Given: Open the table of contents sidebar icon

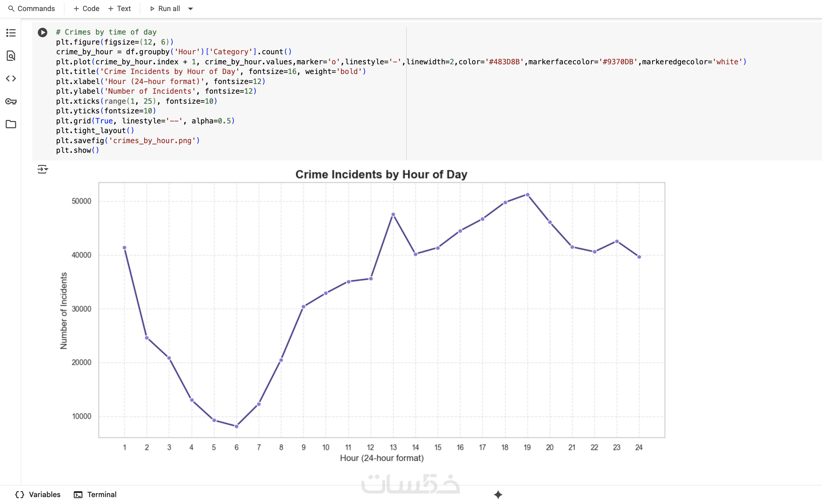Looking at the screenshot, I should (11, 33).
